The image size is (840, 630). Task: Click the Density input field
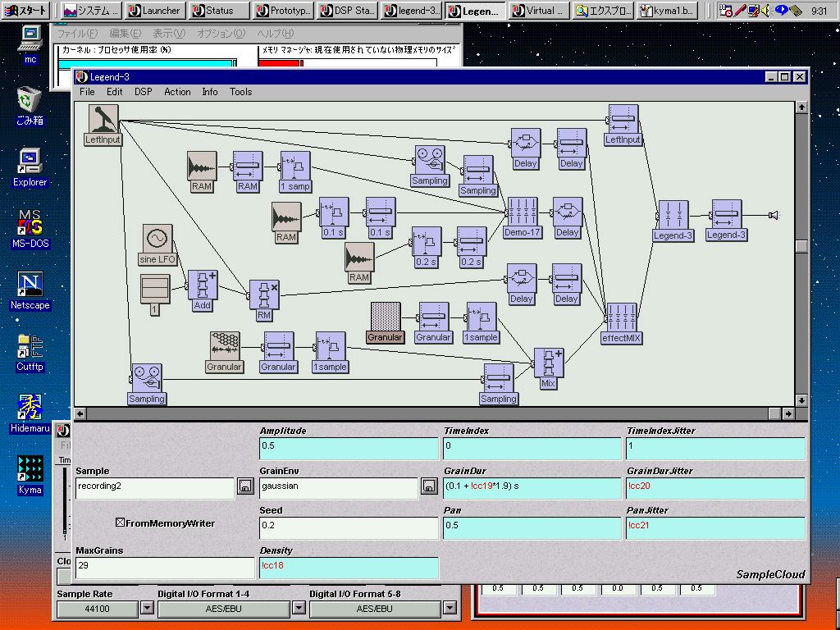[349, 567]
